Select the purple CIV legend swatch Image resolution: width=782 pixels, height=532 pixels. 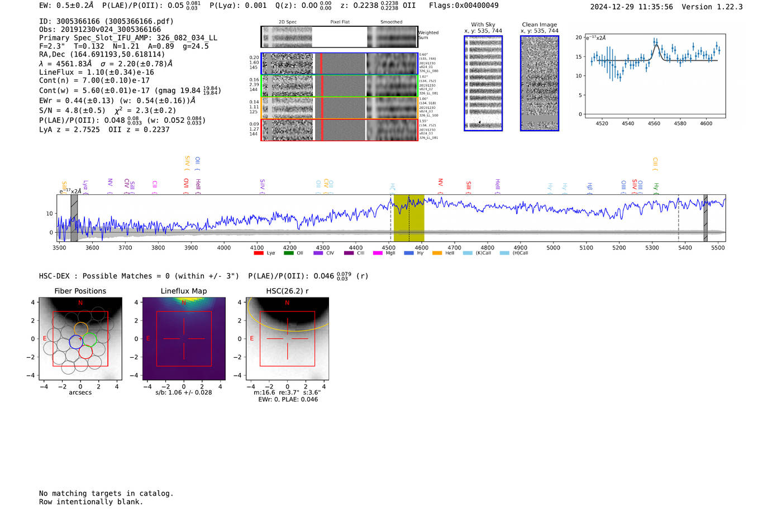click(318, 253)
